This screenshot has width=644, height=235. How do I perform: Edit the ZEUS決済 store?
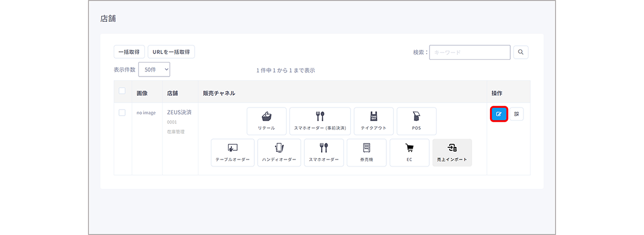pos(499,114)
